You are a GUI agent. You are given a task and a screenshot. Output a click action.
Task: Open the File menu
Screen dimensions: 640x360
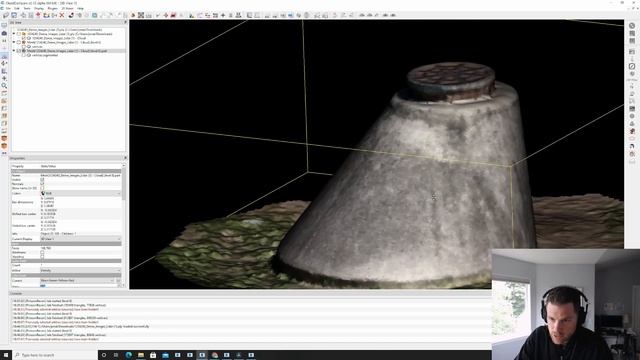click(x=7, y=8)
